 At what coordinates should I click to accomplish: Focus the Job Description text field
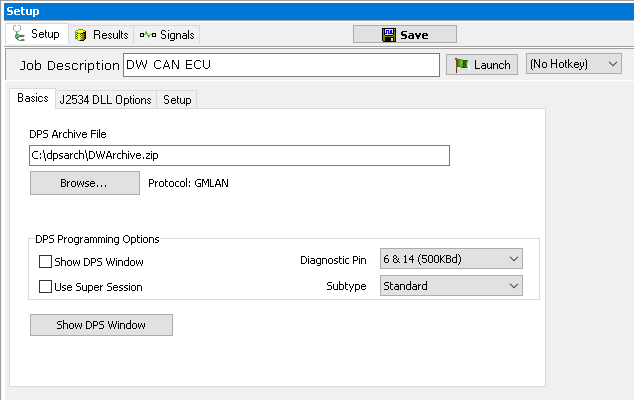point(280,65)
